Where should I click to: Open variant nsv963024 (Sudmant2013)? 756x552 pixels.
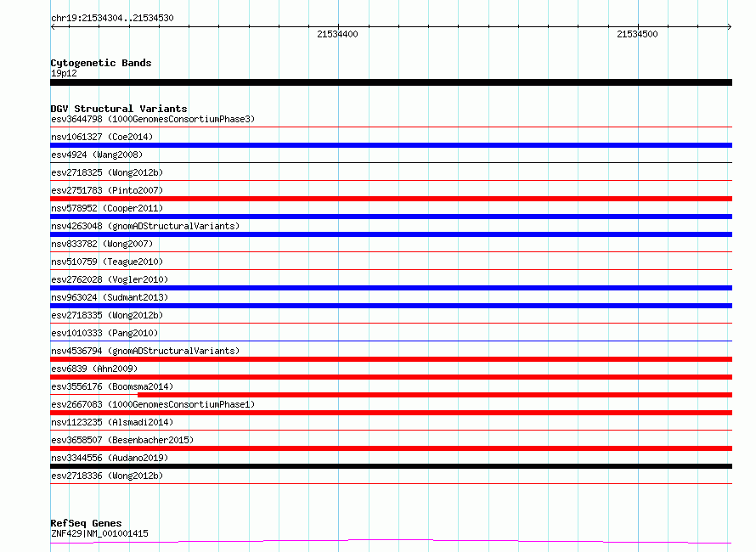[x=110, y=297]
